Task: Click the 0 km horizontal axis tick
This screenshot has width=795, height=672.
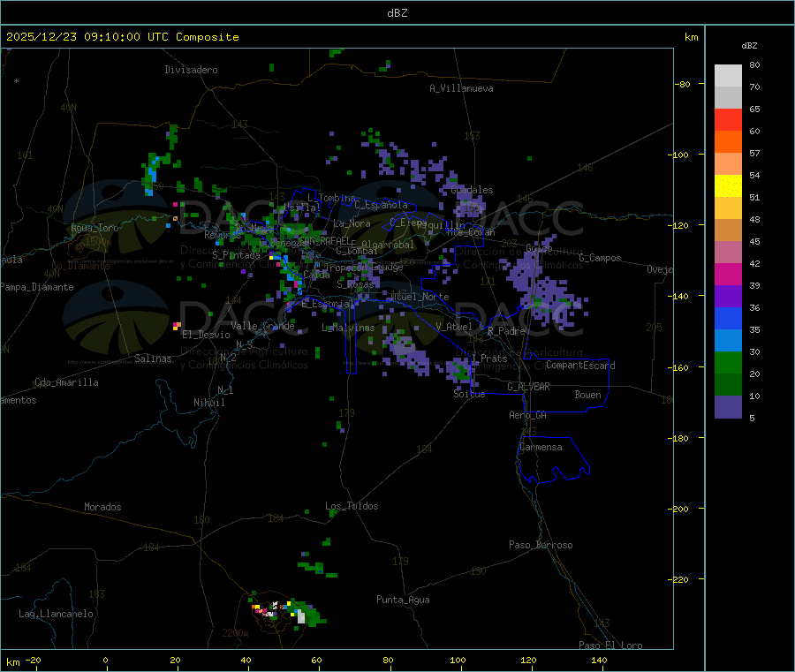Action: pyautogui.click(x=105, y=660)
